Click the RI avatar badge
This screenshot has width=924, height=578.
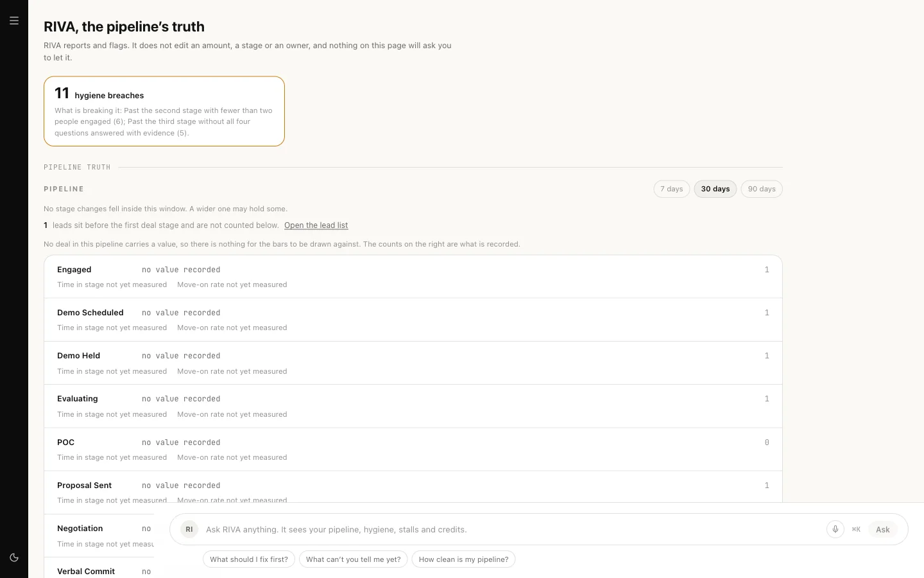click(x=189, y=529)
